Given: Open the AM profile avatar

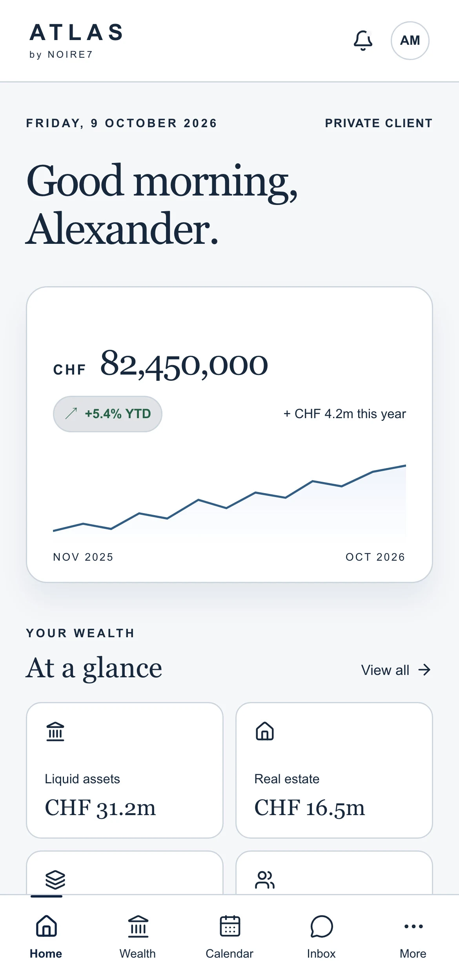Looking at the screenshot, I should click(410, 40).
